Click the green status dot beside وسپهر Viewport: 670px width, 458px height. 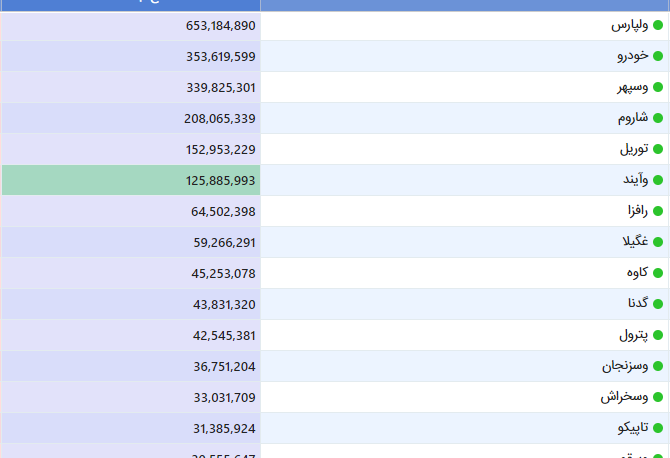tap(658, 87)
